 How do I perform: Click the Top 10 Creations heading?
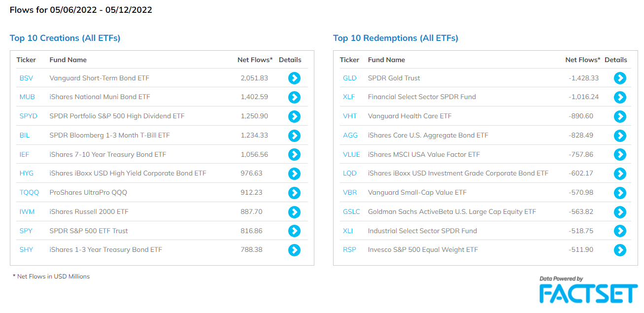tap(65, 38)
